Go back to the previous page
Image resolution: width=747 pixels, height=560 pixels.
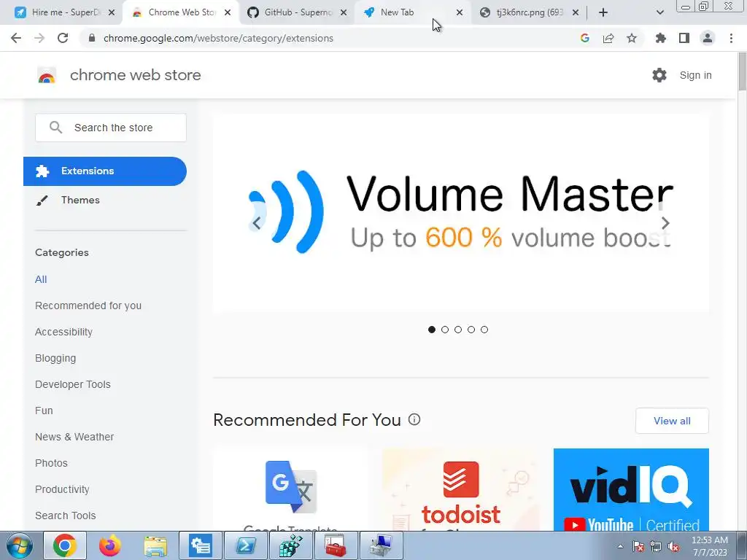[x=16, y=38]
